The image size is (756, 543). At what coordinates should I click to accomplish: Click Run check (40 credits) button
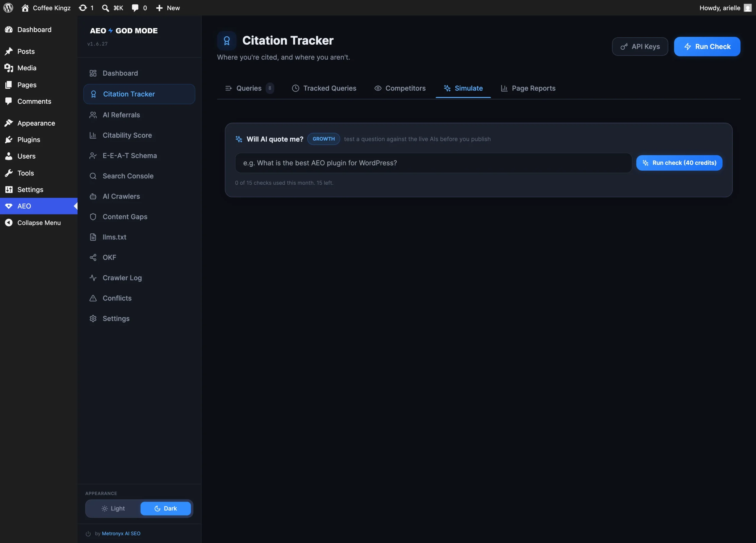pyautogui.click(x=679, y=163)
